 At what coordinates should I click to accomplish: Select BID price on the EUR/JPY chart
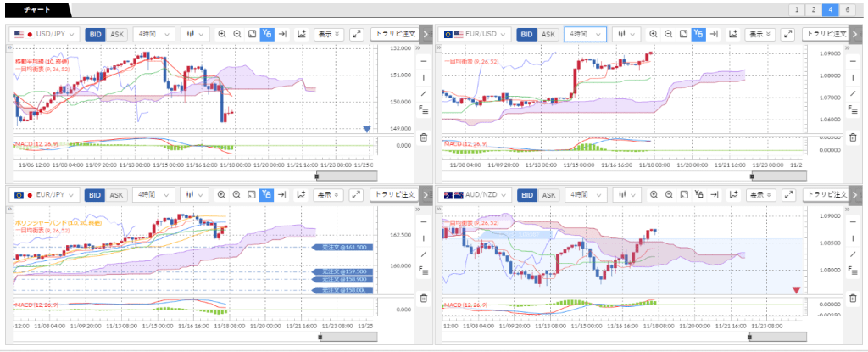94,195
